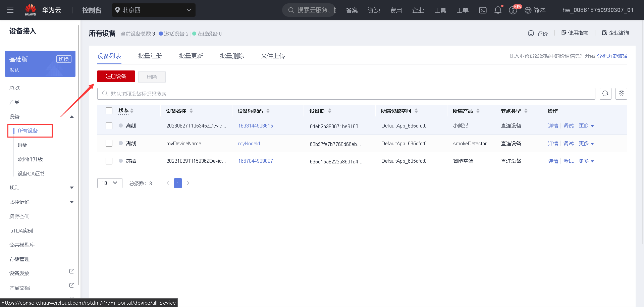Refresh the device list with the refresh icon
644x307 pixels.
pyautogui.click(x=605, y=94)
